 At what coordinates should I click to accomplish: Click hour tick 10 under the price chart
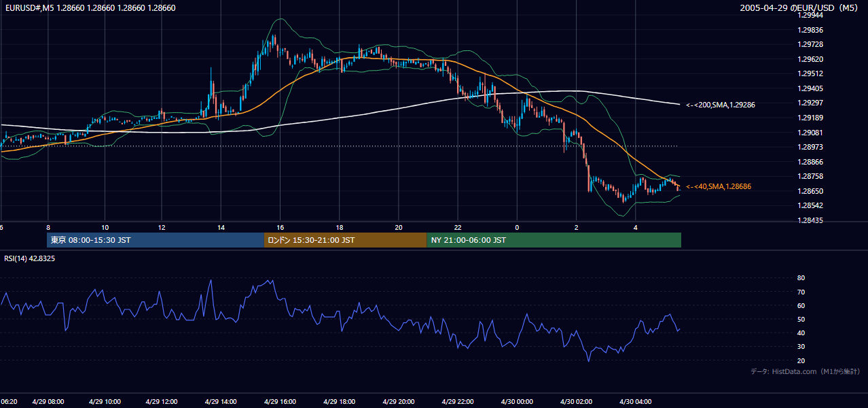(105, 227)
